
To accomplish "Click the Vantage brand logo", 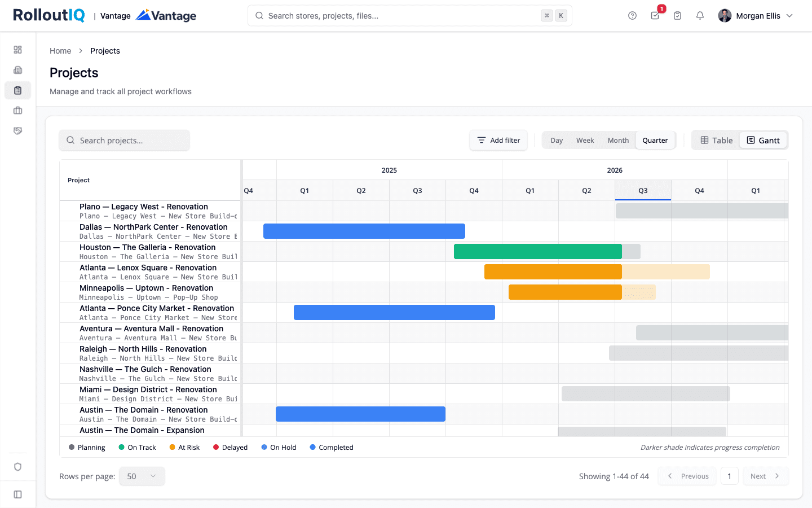I will click(x=166, y=15).
